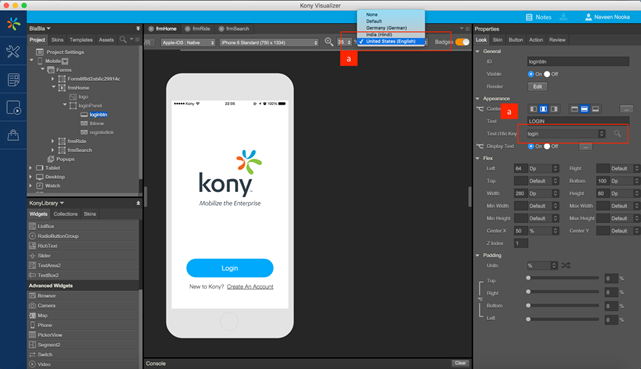This screenshot has width=641, height=369.
Task: Select the Map widget
Action: (x=42, y=315)
